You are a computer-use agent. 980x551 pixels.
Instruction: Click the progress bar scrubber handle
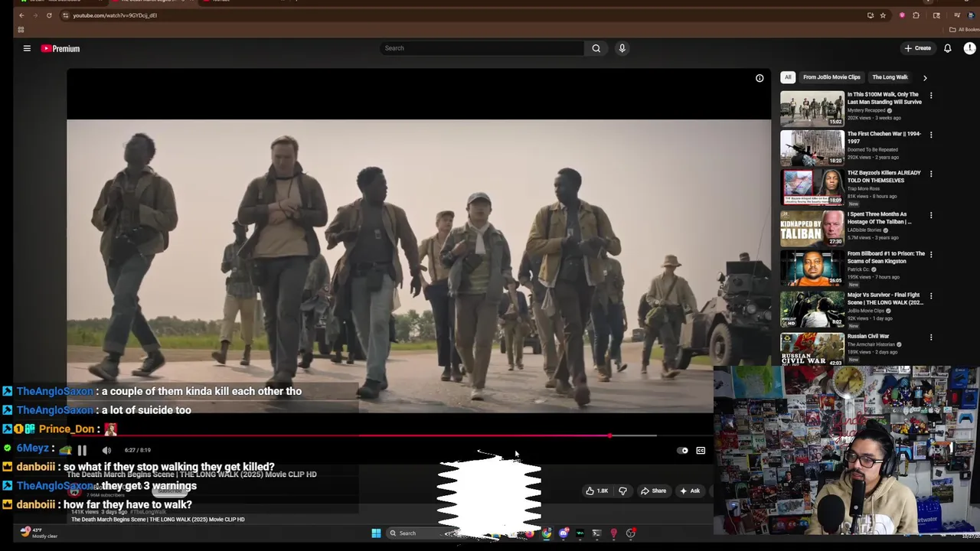pos(610,436)
